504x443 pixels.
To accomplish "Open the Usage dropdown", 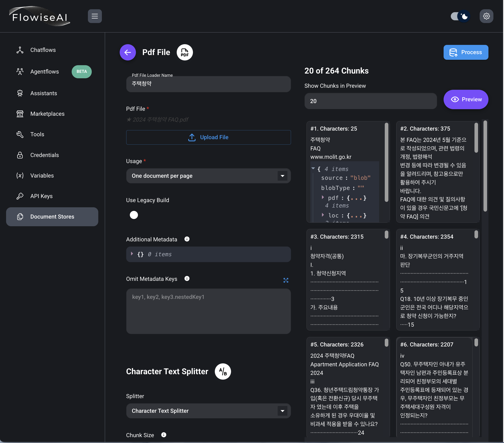I will point(208,176).
